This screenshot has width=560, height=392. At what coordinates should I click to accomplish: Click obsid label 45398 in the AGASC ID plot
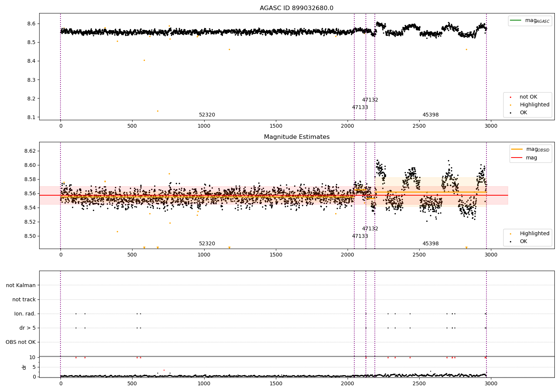point(430,115)
